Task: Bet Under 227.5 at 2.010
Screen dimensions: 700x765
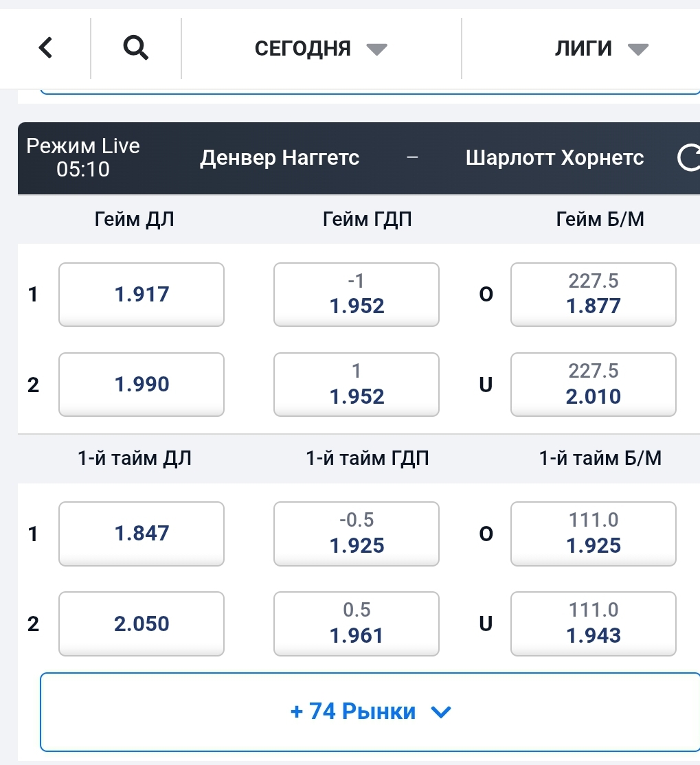Action: [593, 385]
